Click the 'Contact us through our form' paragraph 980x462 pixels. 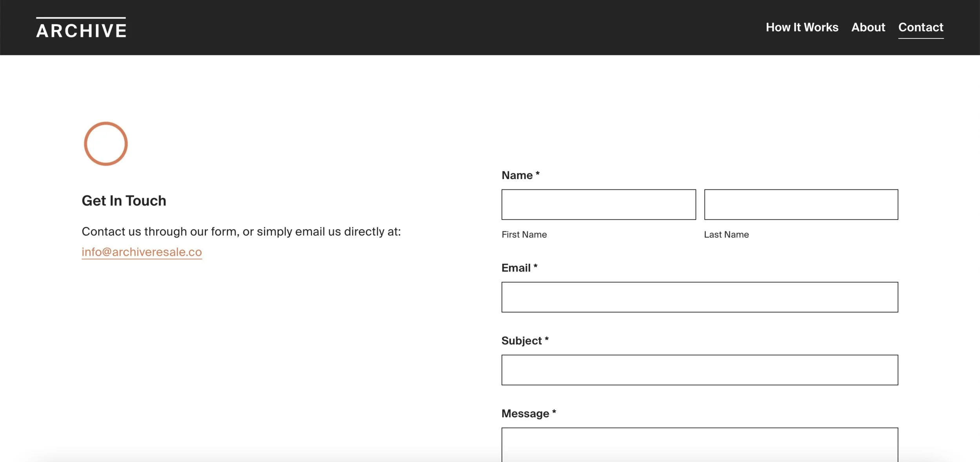(241, 232)
